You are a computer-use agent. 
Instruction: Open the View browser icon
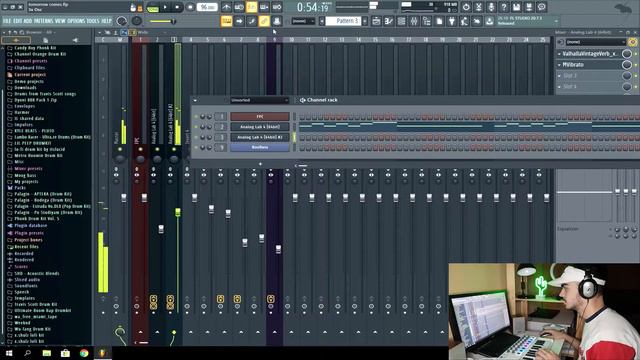[x=427, y=21]
